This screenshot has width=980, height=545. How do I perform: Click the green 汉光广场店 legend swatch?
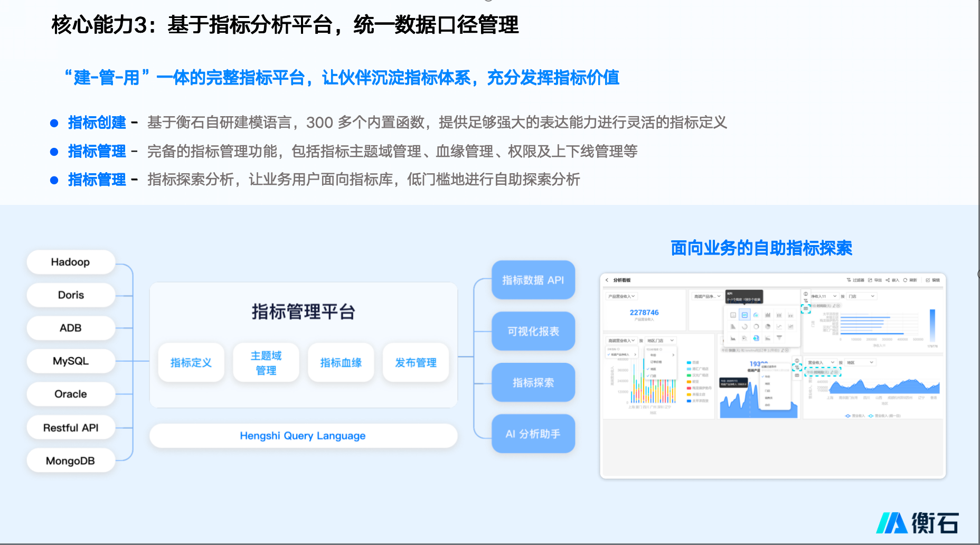689,375
